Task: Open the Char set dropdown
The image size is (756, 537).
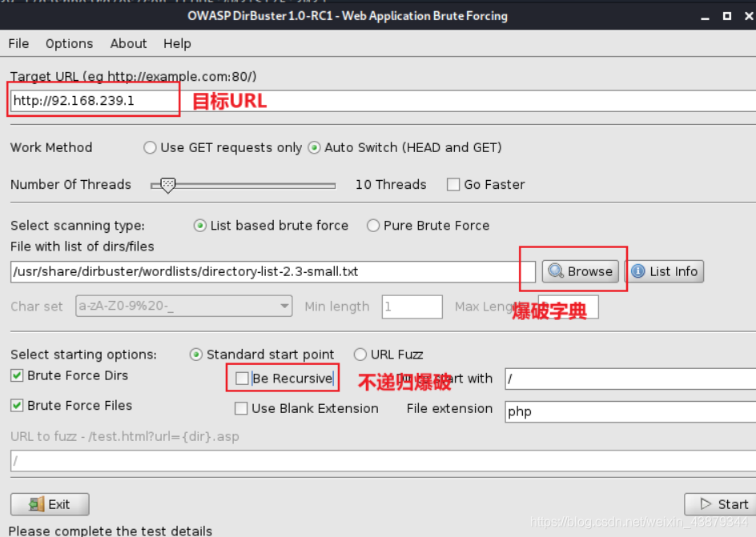Action: pos(183,307)
